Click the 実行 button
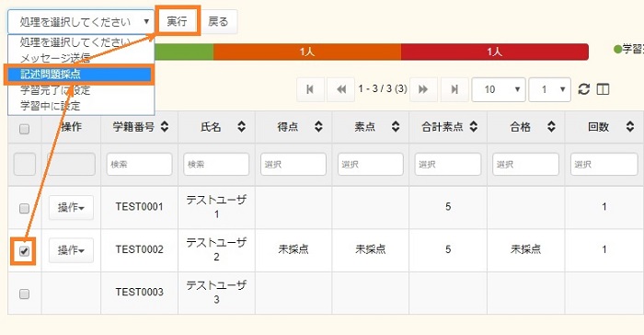 point(177,21)
